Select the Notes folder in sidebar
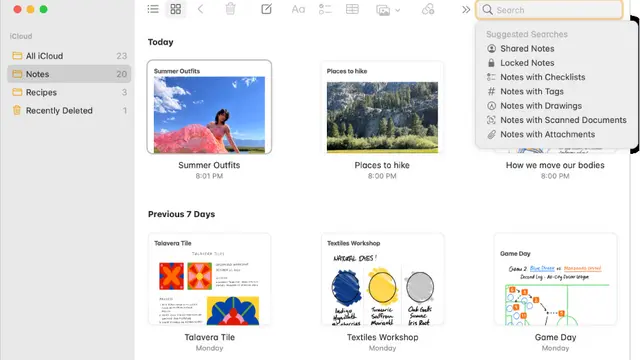The image size is (640, 360). coord(69,74)
